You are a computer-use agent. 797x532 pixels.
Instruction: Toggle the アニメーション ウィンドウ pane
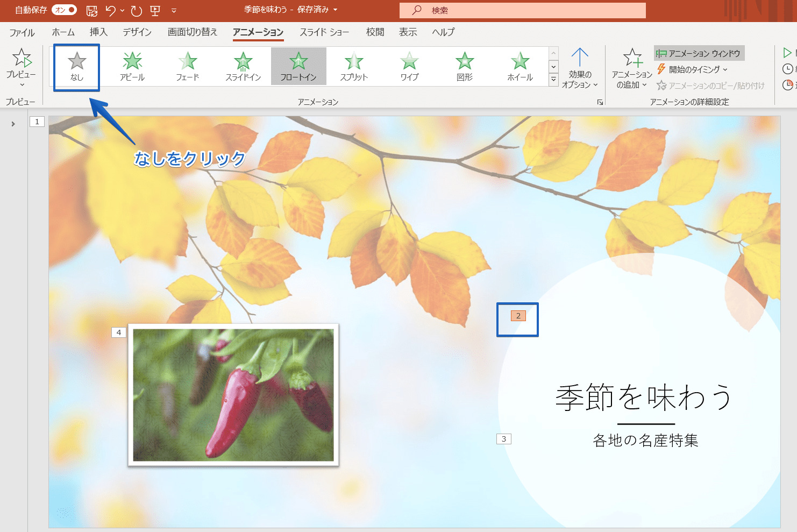pos(699,53)
